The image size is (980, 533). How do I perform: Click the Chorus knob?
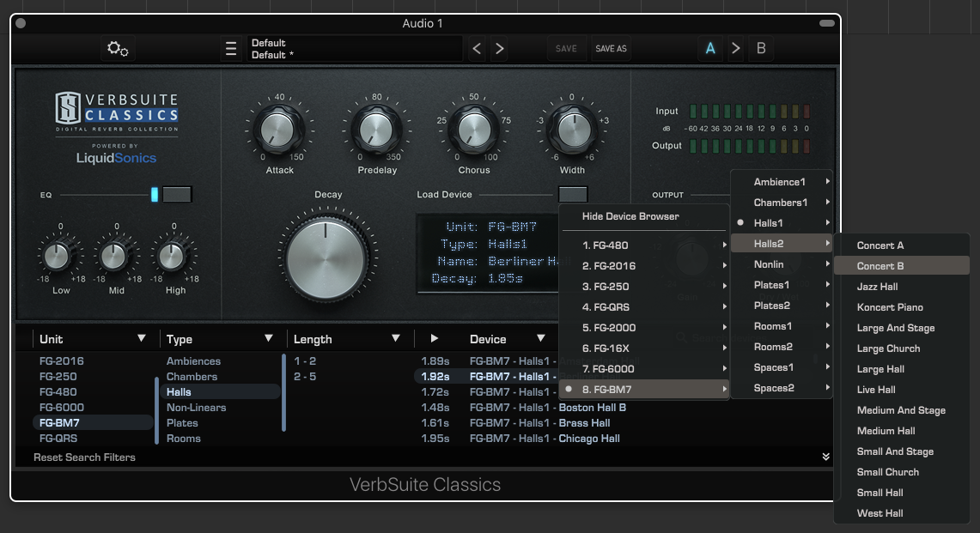pyautogui.click(x=474, y=130)
